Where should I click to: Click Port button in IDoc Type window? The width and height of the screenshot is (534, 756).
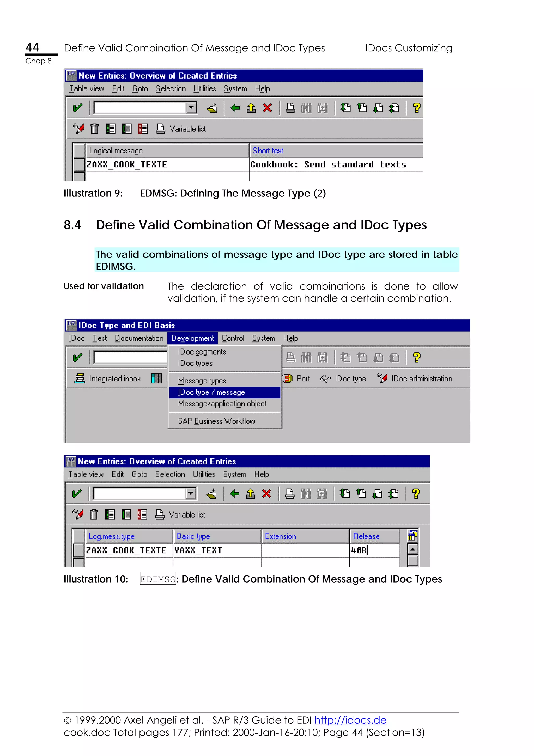pyautogui.click(x=296, y=379)
